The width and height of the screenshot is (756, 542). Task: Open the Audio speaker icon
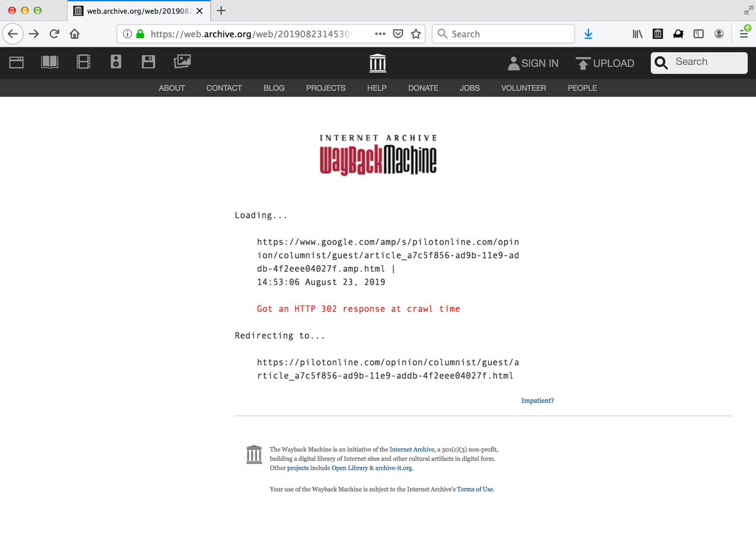pos(115,62)
